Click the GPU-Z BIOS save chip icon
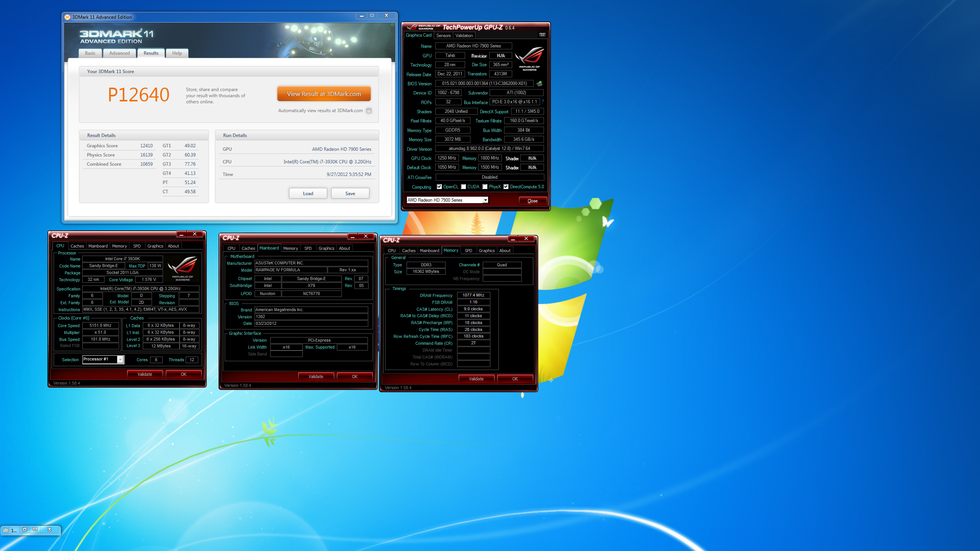Screen dimensions: 980x551 point(539,83)
